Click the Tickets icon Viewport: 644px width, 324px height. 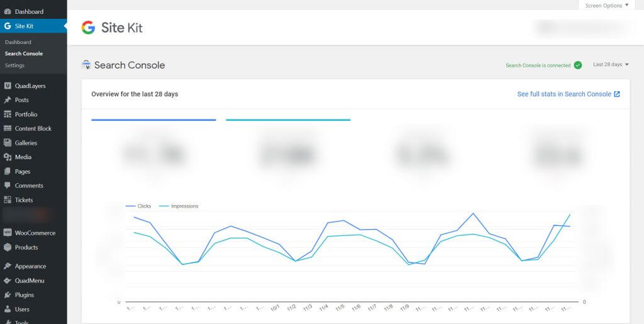coord(8,200)
